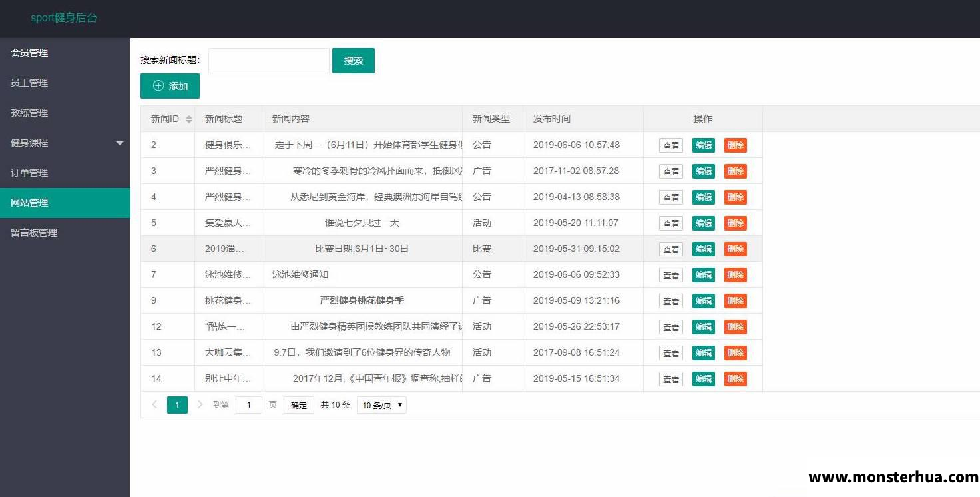
Task: Click 删除 for news ID 9
Action: tap(736, 301)
